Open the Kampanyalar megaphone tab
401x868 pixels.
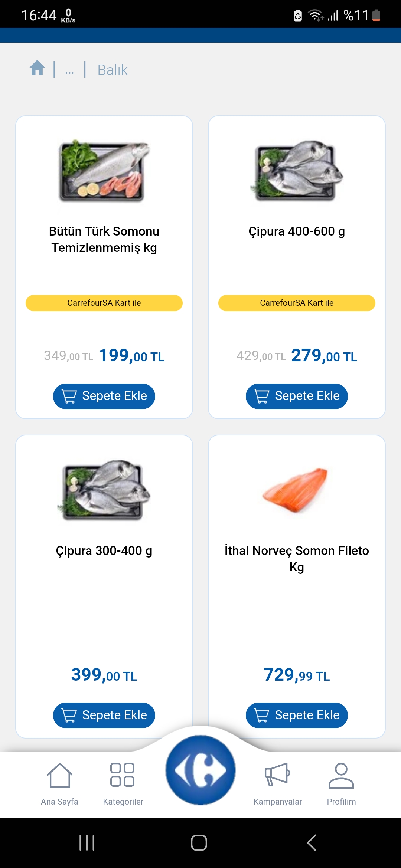pyautogui.click(x=277, y=783)
